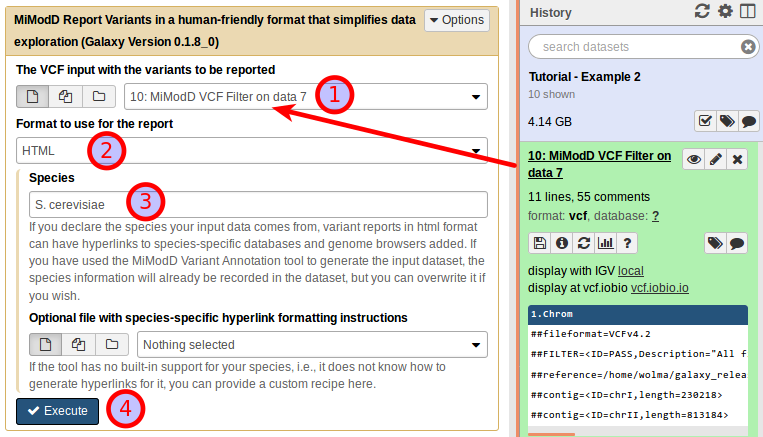Edit history annotation comment icon near 4.14 GB
This screenshot has height=437, width=763.
point(749,121)
